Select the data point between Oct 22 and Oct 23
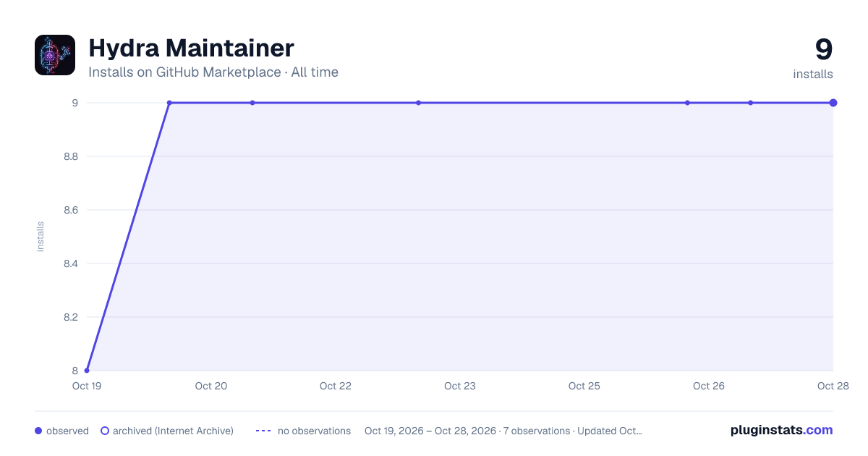Image resolution: width=868 pixels, height=456 pixels. [418, 103]
